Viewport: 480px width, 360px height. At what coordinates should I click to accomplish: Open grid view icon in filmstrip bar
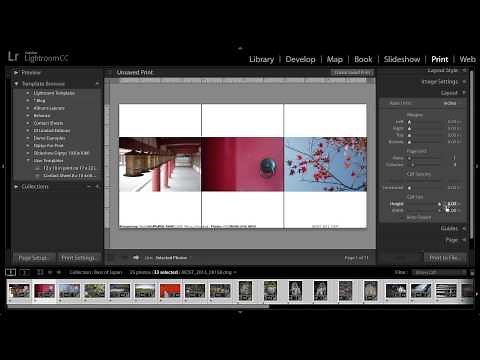tap(40, 272)
